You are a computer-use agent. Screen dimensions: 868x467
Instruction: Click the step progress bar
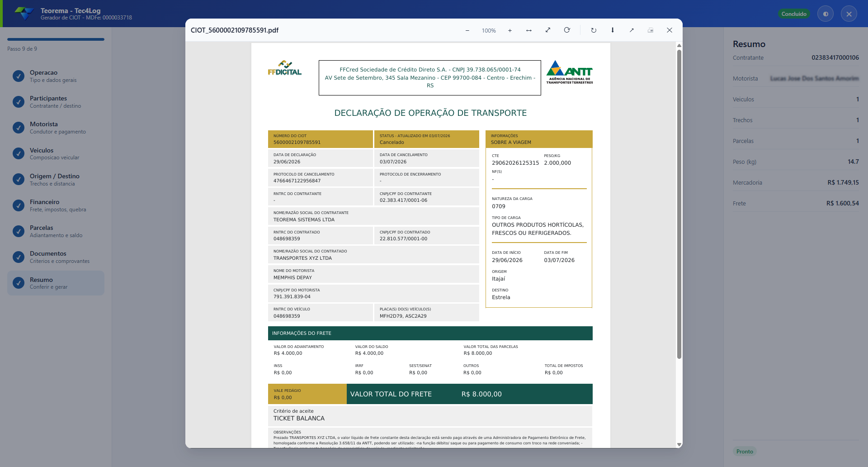point(56,39)
